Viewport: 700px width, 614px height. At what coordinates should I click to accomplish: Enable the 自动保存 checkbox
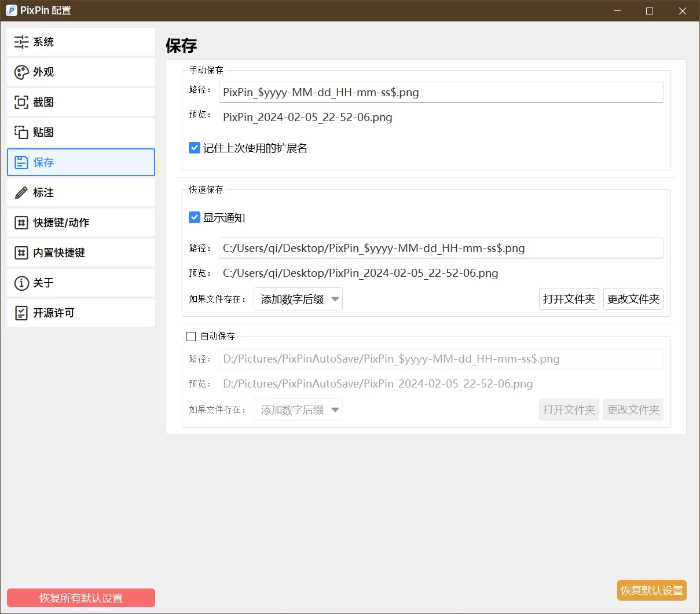coord(191,336)
